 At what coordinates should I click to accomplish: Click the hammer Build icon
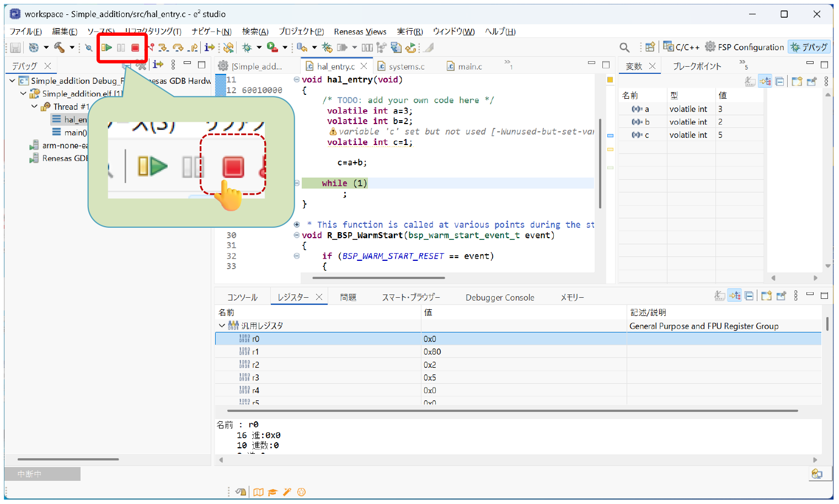[60, 48]
